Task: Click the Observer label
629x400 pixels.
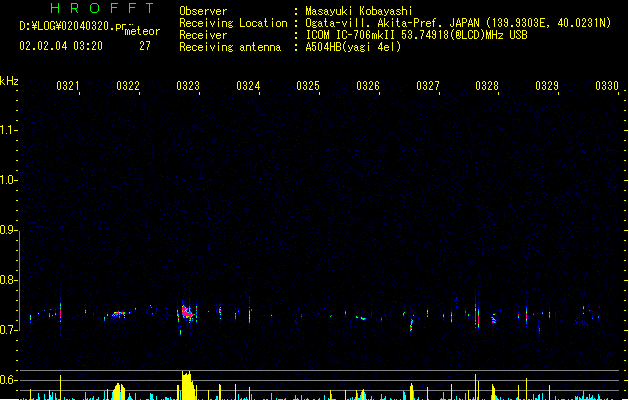Action: (203, 11)
